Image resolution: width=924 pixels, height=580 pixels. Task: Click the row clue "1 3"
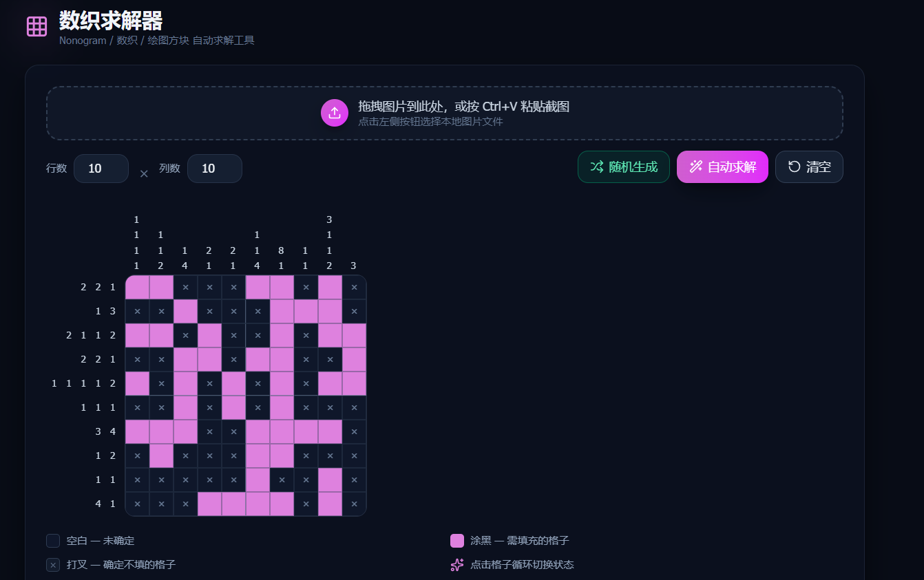pos(105,311)
